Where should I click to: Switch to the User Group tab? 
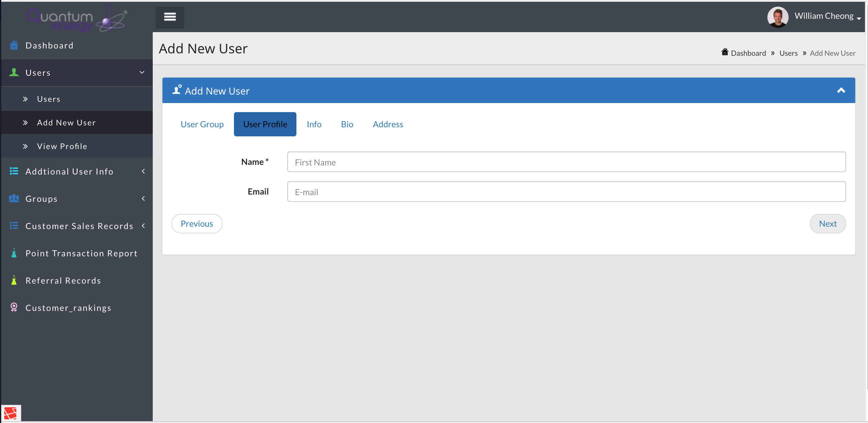[202, 124]
